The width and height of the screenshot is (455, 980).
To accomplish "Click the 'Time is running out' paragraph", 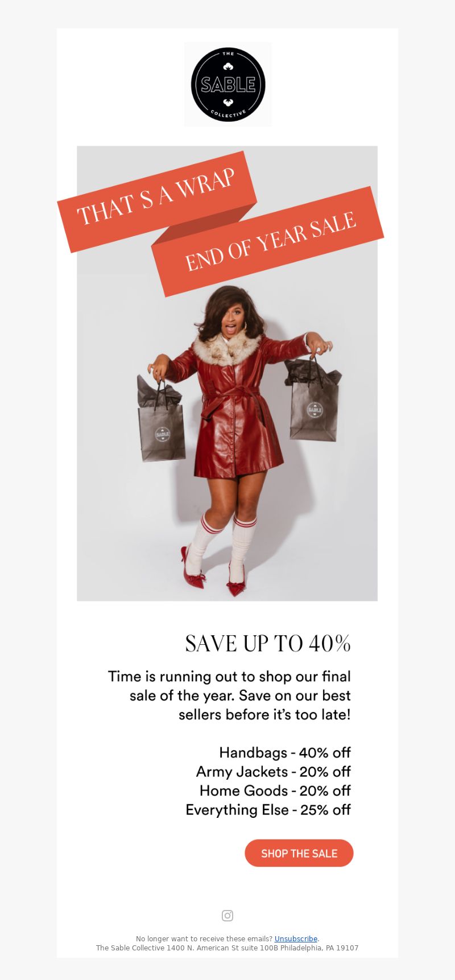I will [x=229, y=695].
